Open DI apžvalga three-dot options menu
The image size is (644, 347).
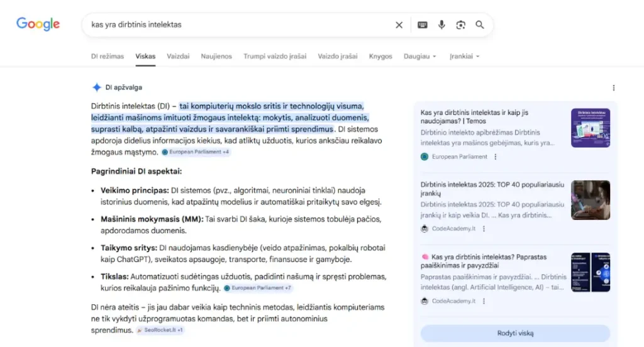point(613,88)
